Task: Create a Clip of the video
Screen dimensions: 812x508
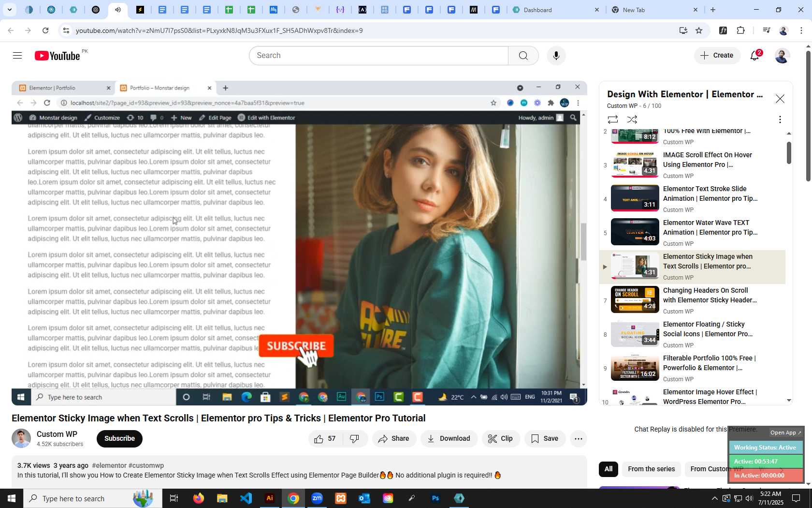Action: pyautogui.click(x=501, y=439)
